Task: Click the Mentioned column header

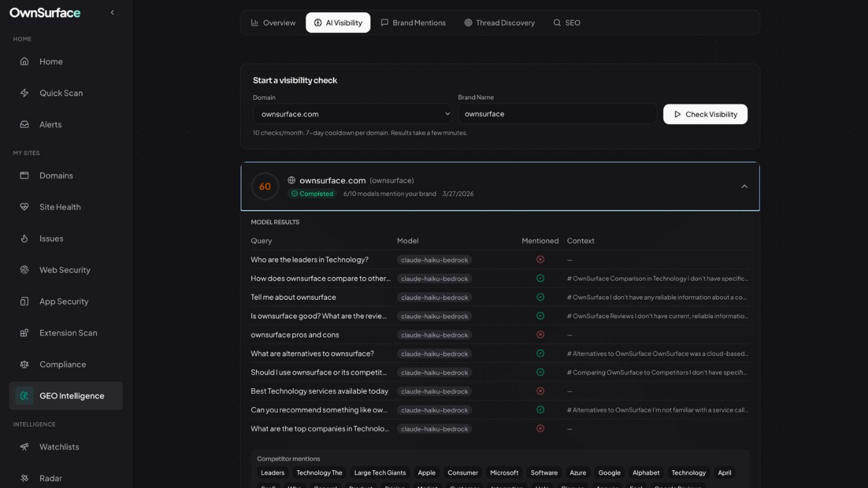Action: (540, 241)
